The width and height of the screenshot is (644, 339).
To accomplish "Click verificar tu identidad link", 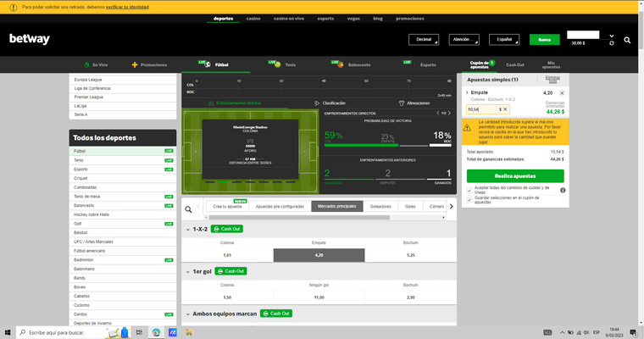I will [x=127, y=7].
